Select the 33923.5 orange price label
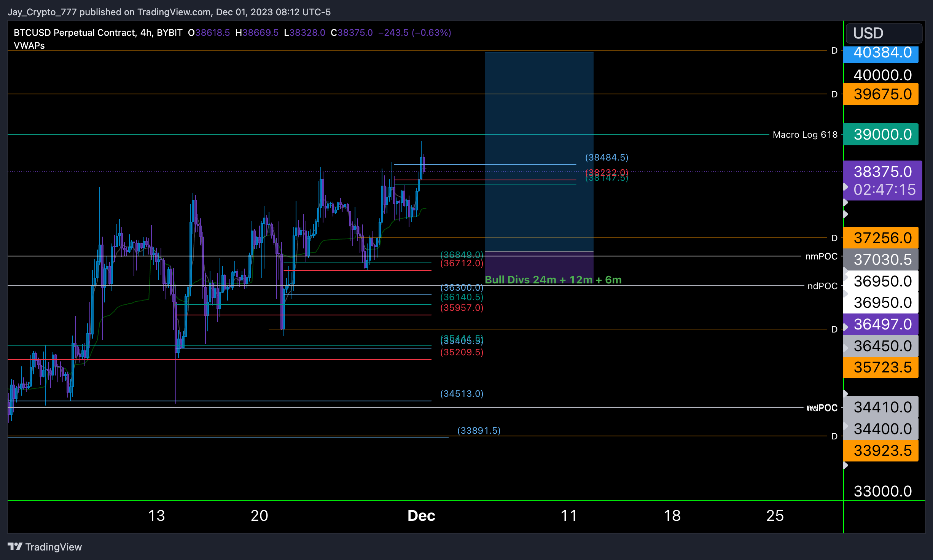Image resolution: width=933 pixels, height=560 pixels. coord(881,450)
